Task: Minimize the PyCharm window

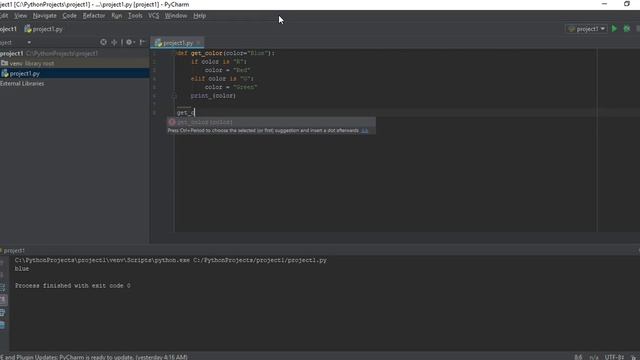Action: [604, 4]
